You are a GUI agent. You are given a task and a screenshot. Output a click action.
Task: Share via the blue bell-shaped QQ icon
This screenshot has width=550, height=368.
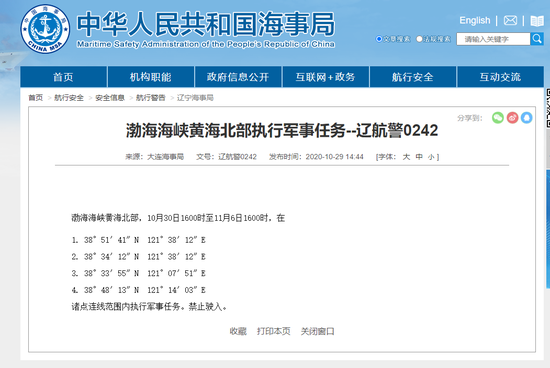(x=526, y=118)
